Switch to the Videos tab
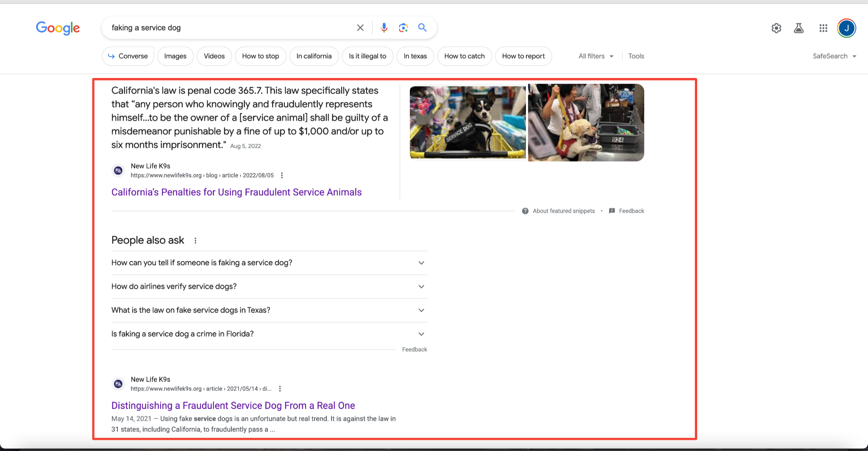 tap(214, 56)
